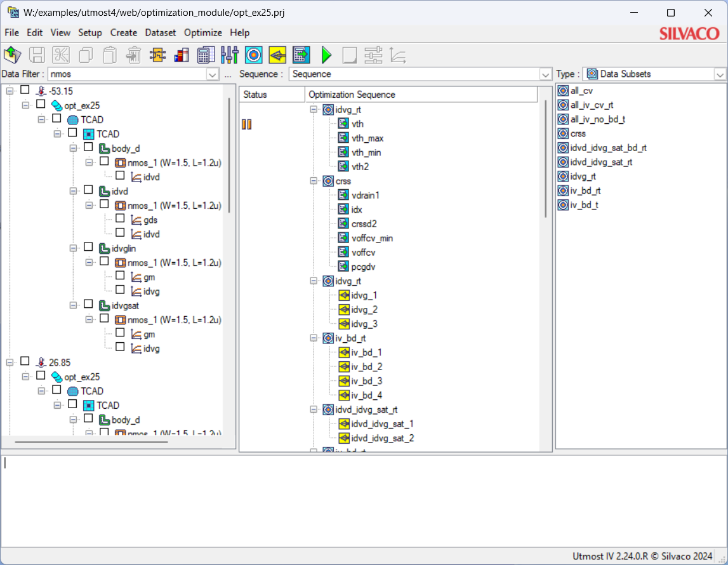
Task: Click the copy toolbar icon
Action: click(x=86, y=55)
